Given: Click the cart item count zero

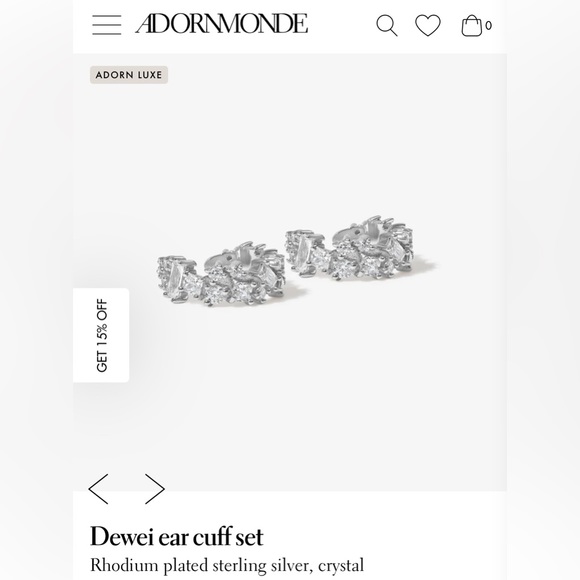Looking at the screenshot, I should point(488,26).
